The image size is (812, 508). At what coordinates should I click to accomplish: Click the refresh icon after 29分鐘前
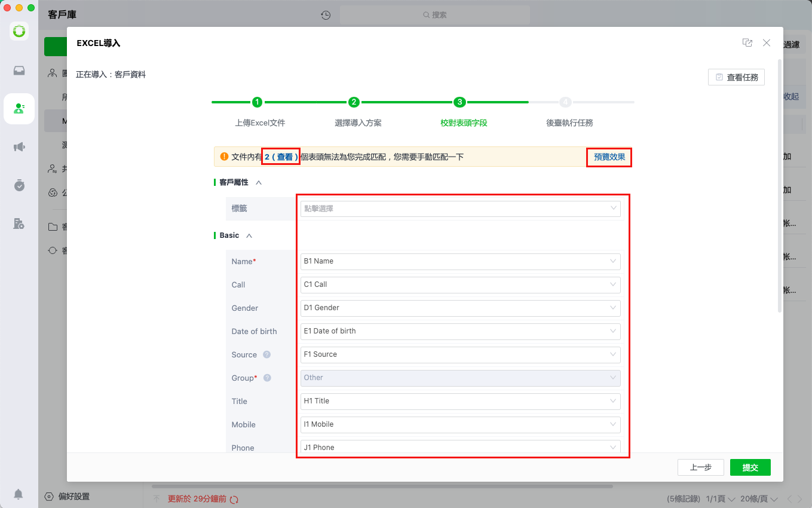[234, 499]
